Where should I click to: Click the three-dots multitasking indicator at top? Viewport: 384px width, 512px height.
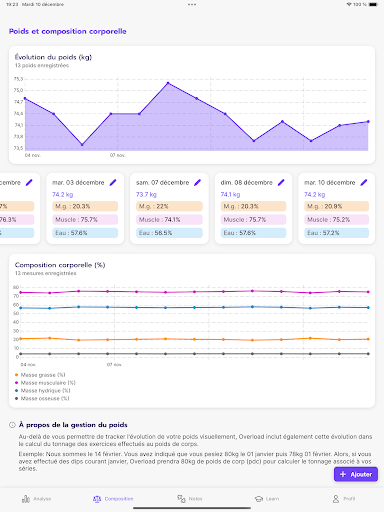coord(192,5)
